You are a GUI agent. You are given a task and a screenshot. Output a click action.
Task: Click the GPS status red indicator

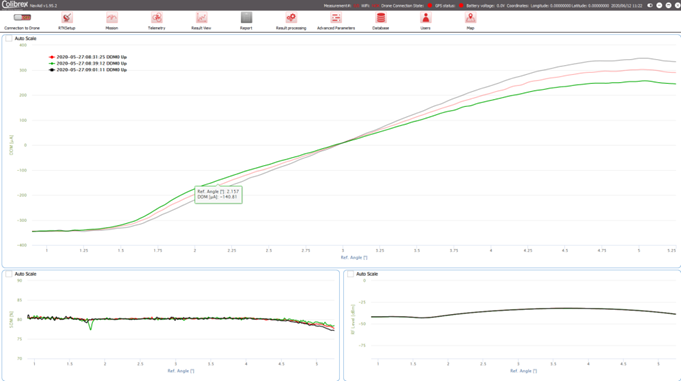tap(461, 6)
